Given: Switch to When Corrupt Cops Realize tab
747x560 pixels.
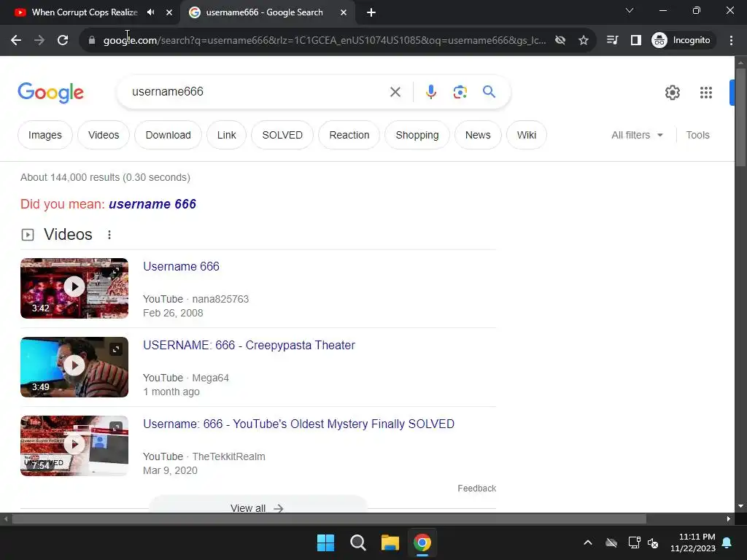Looking at the screenshot, I should tap(85, 12).
